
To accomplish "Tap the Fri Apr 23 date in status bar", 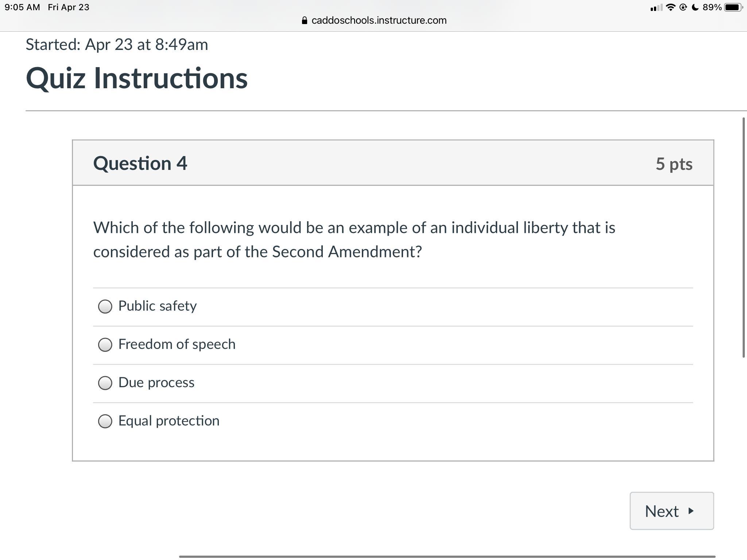I will pyautogui.click(x=69, y=7).
